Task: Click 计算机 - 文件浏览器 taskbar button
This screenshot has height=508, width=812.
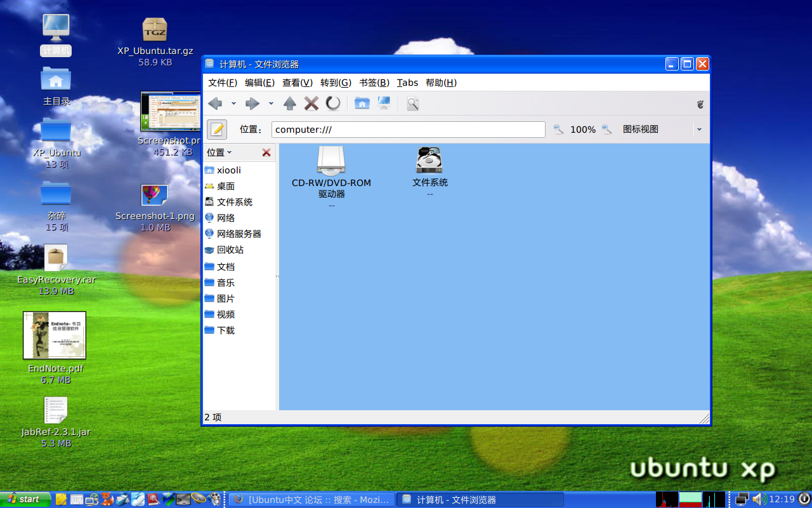Action: coord(480,500)
